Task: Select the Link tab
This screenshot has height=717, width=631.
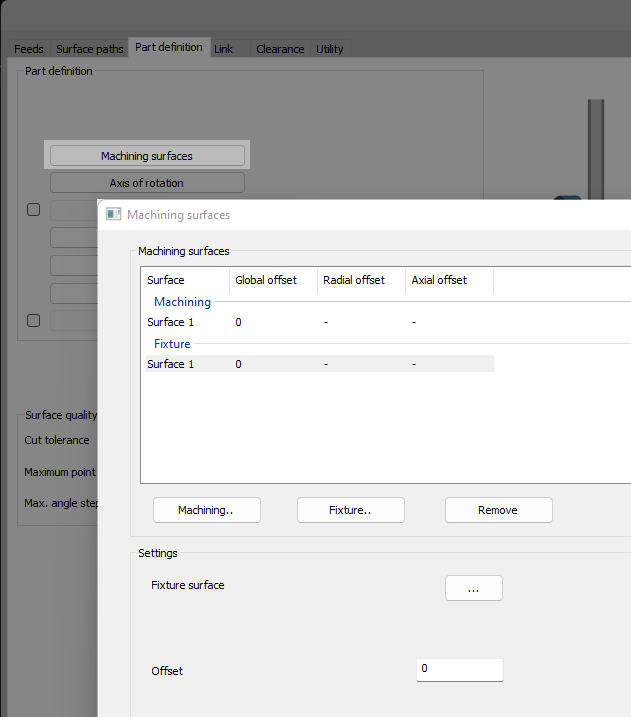Action: [x=223, y=49]
